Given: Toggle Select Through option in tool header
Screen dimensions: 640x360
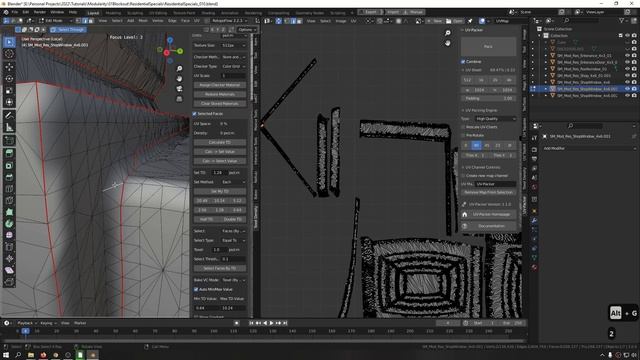Looking at the screenshot, I should 68,30.
